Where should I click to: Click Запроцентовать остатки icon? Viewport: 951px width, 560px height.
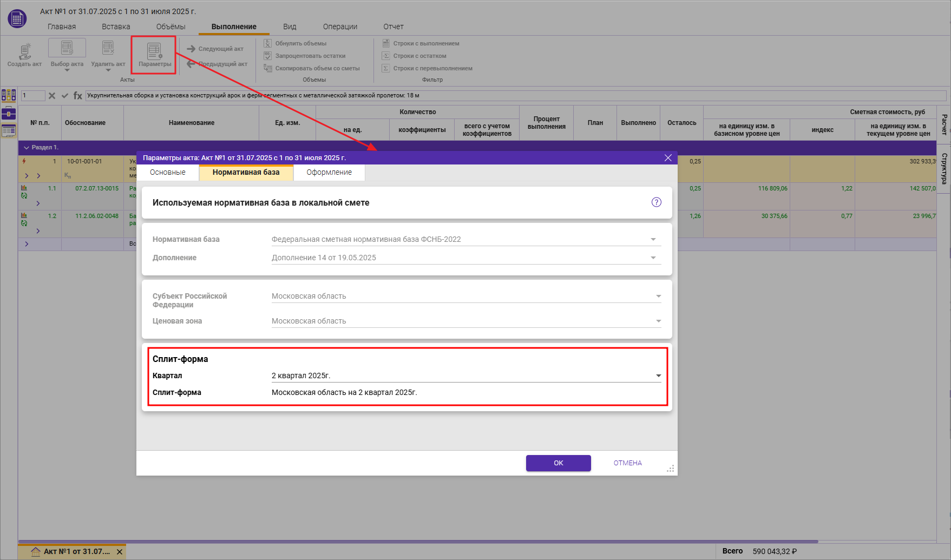(x=267, y=56)
